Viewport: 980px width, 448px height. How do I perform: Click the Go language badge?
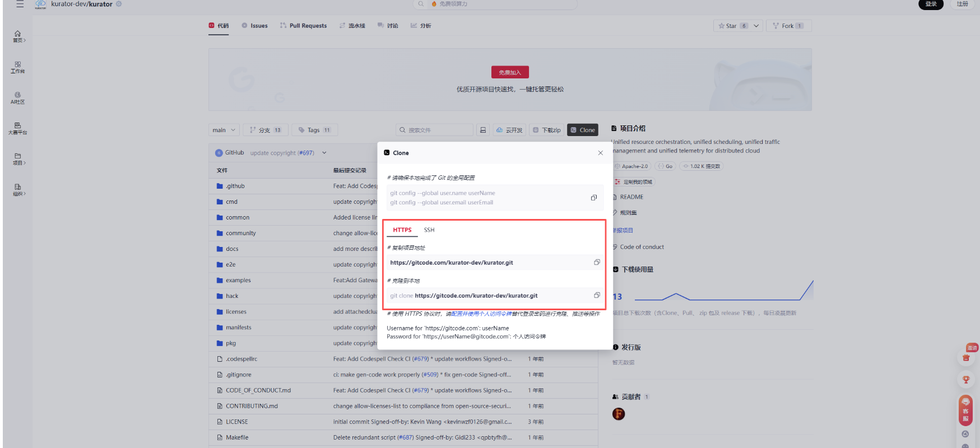[665, 166]
